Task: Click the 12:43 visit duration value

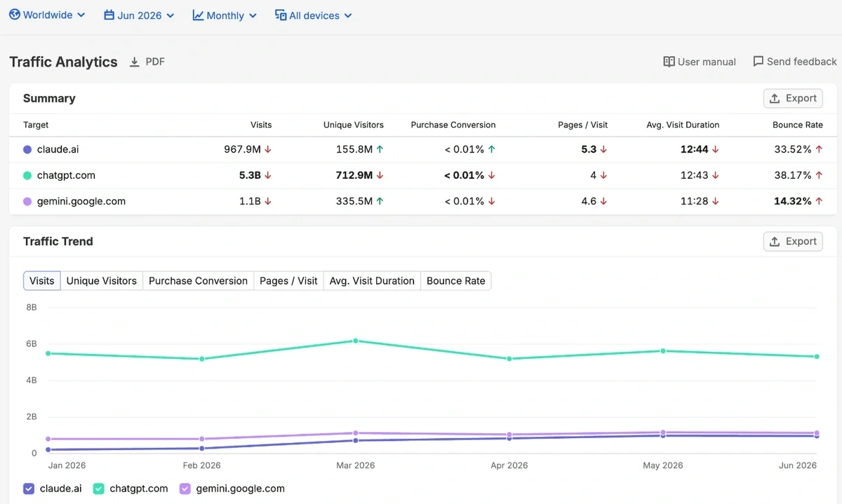Action: pos(694,175)
